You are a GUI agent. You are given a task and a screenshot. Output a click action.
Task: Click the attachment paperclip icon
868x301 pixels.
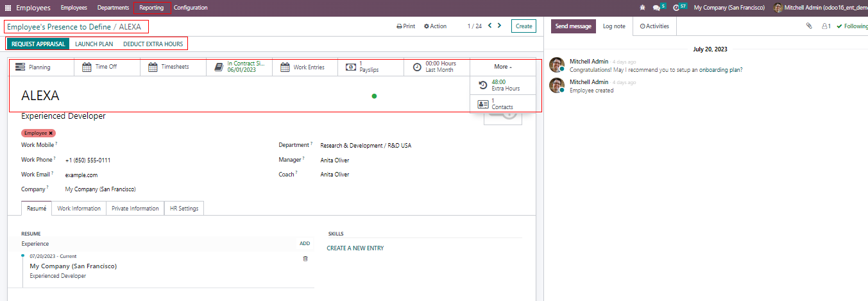(810, 26)
